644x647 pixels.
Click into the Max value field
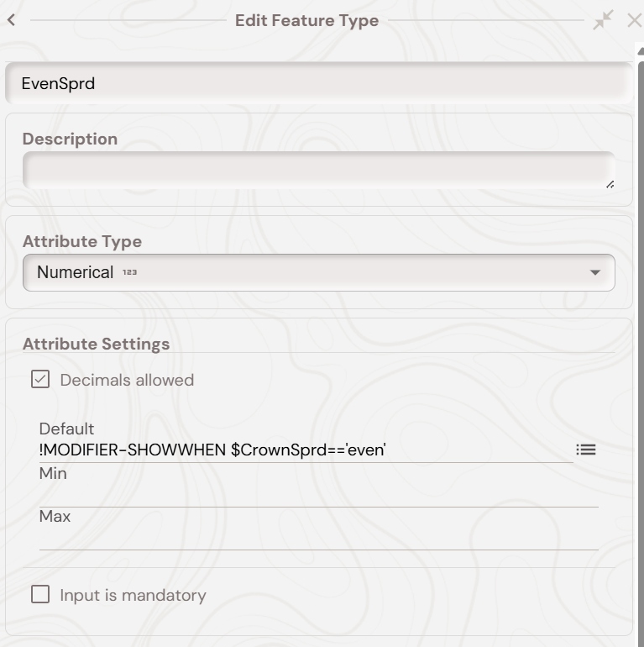pyautogui.click(x=318, y=538)
